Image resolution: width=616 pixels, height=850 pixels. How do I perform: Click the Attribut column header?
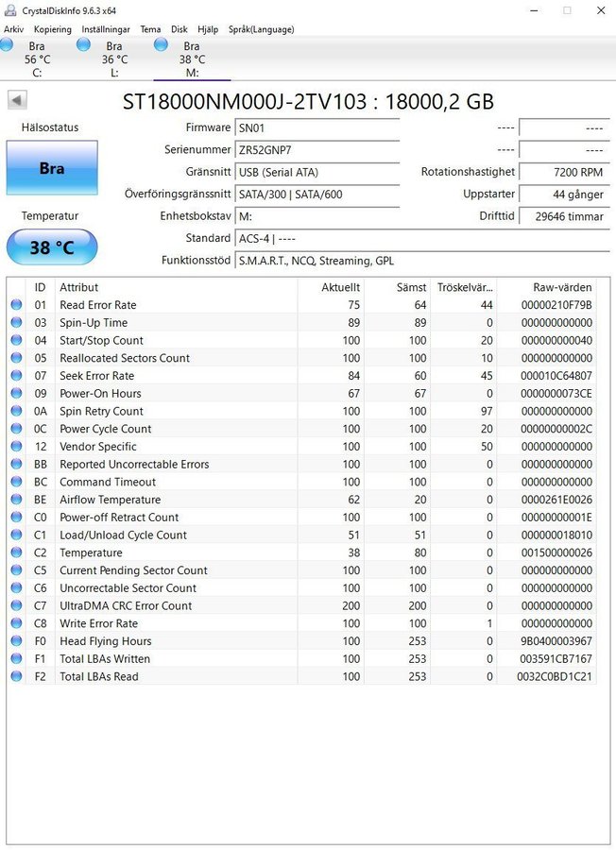coord(177,287)
